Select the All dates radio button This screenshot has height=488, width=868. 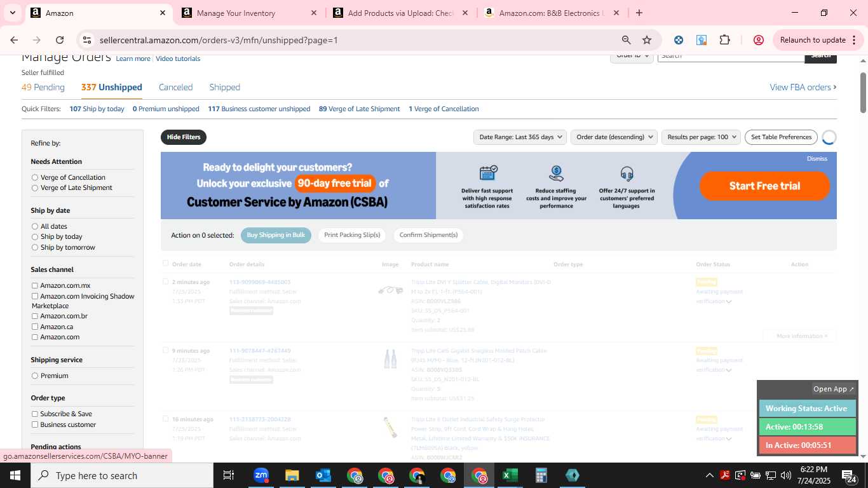click(x=35, y=226)
